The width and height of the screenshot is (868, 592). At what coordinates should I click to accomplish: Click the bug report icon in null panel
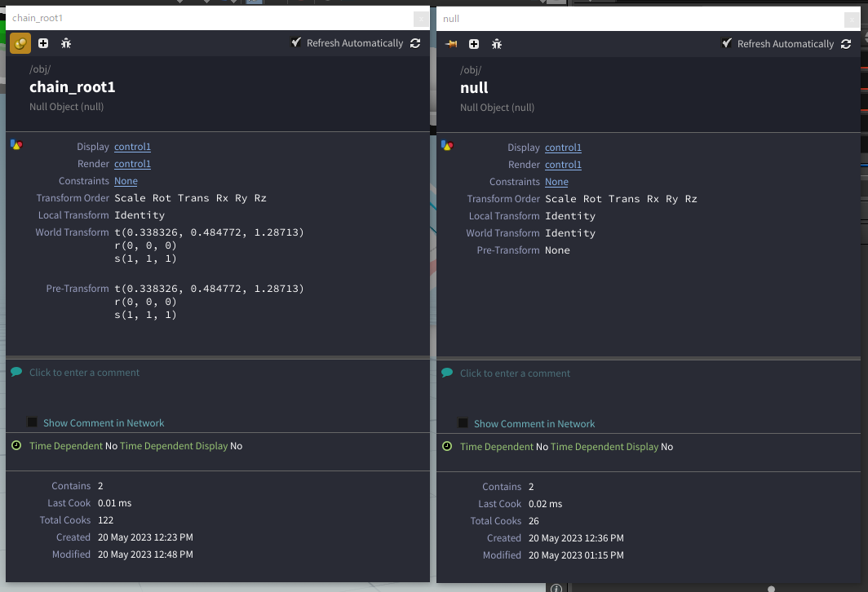tap(496, 44)
